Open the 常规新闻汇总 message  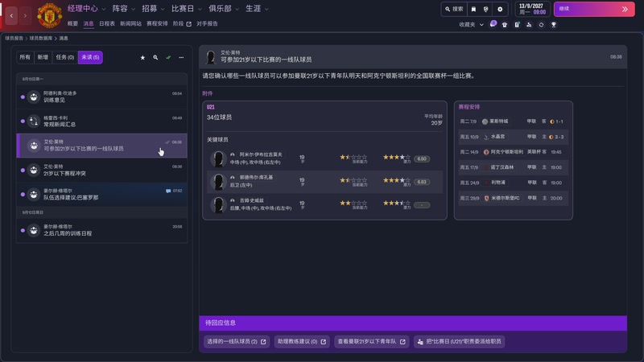point(102,121)
